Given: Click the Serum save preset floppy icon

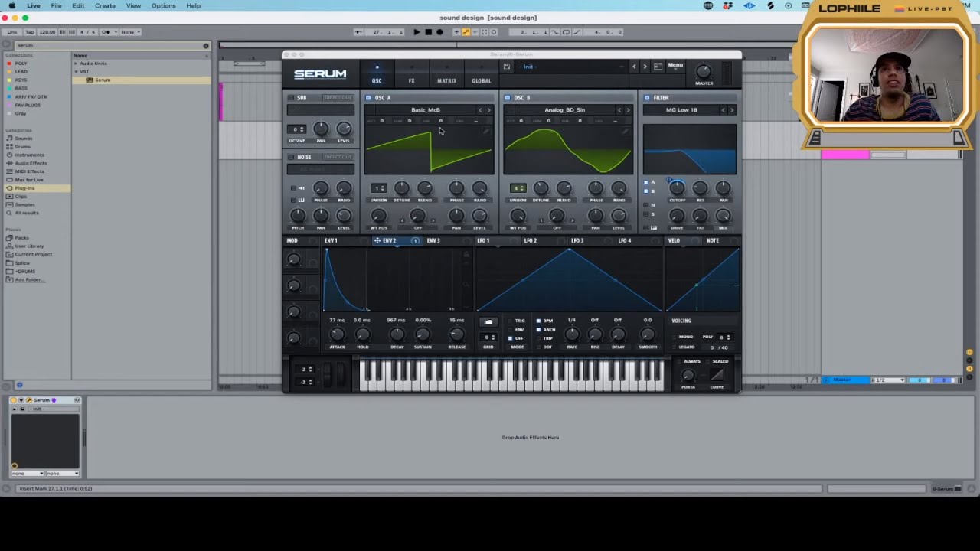Looking at the screenshot, I should pos(506,67).
